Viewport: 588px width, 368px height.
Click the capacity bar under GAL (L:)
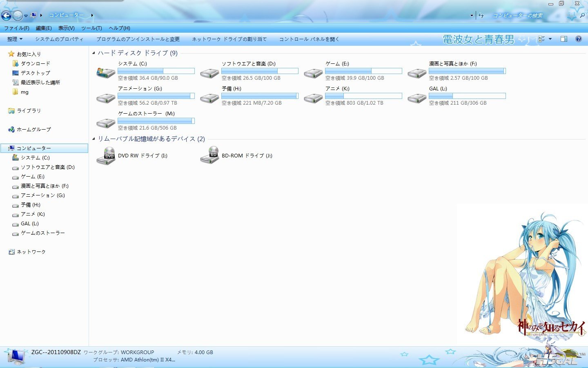click(x=467, y=96)
